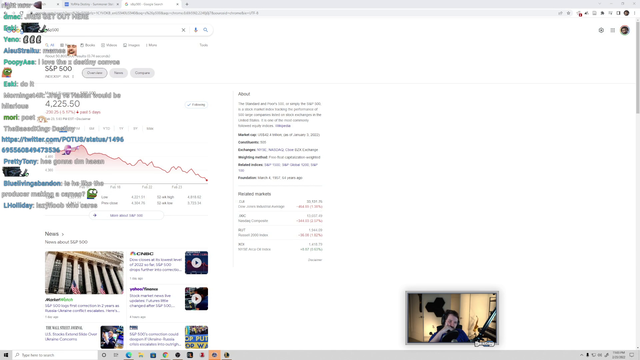The image size is (640, 360).
Task: Click the Disclaimer link under related markets
Action: 315,260
